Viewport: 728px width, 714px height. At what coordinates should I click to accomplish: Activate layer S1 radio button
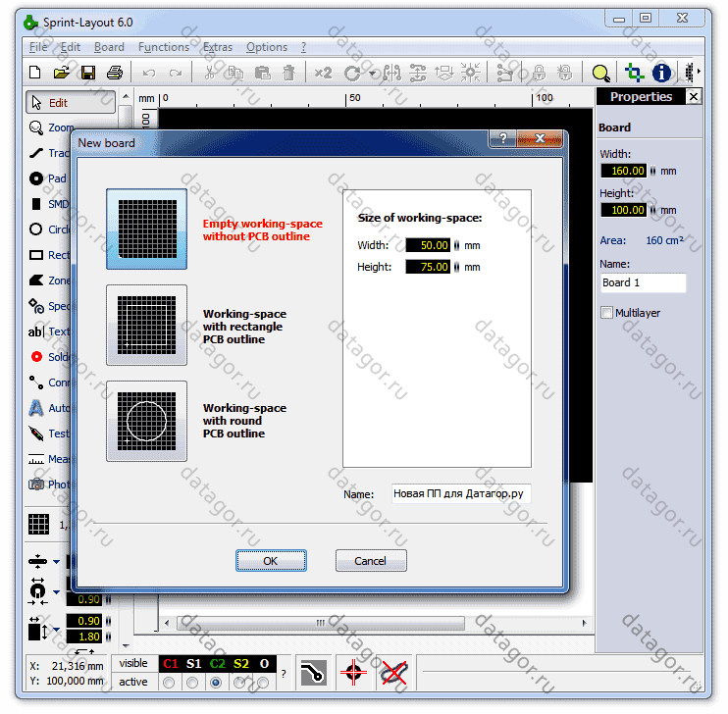pos(192,683)
